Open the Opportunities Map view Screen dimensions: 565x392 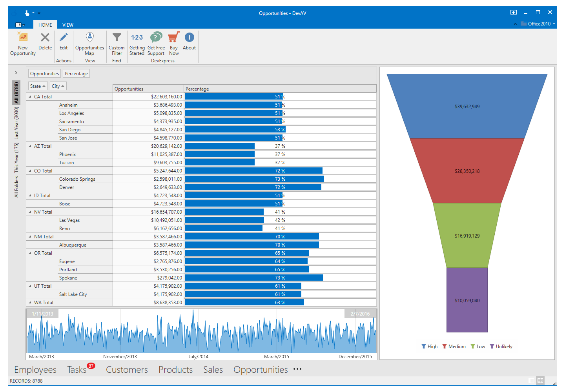pyautogui.click(x=89, y=38)
